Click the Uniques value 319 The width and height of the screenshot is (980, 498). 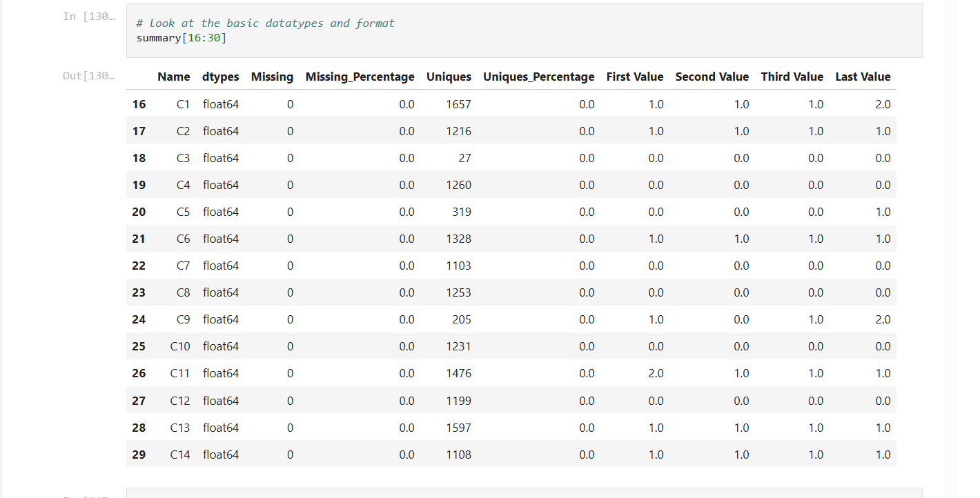462,212
